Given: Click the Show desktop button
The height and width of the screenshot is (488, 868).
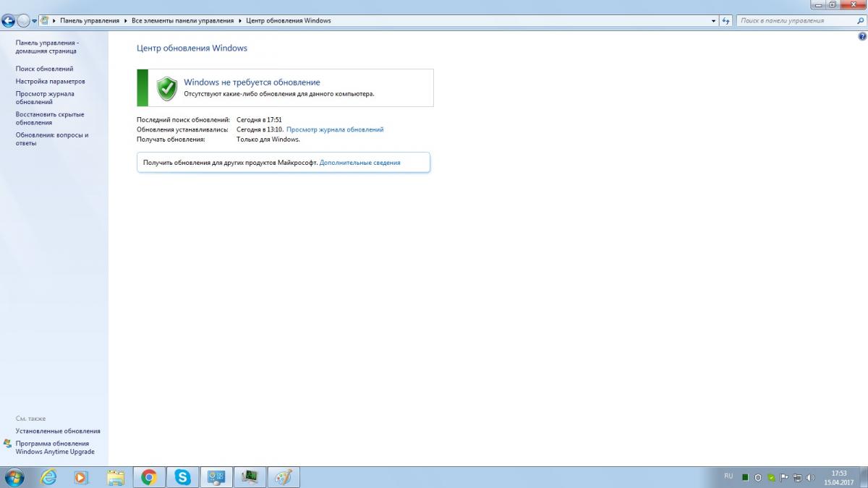Looking at the screenshot, I should [x=863, y=477].
